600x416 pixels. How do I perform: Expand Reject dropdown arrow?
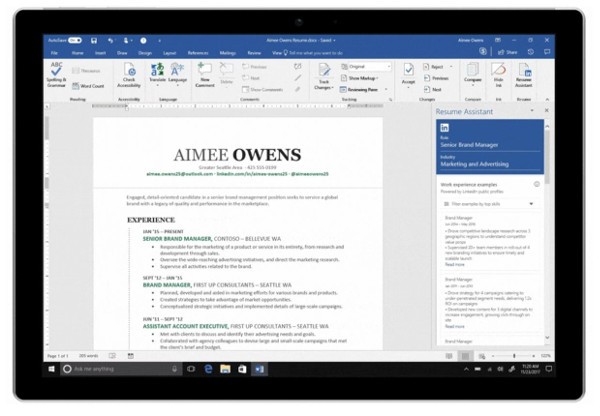451,67
